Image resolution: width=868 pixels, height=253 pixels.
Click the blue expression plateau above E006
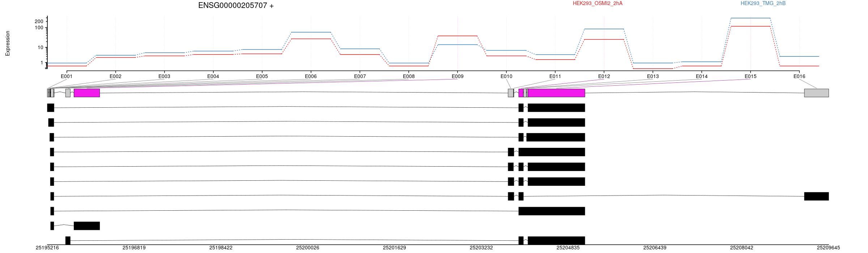(311, 32)
